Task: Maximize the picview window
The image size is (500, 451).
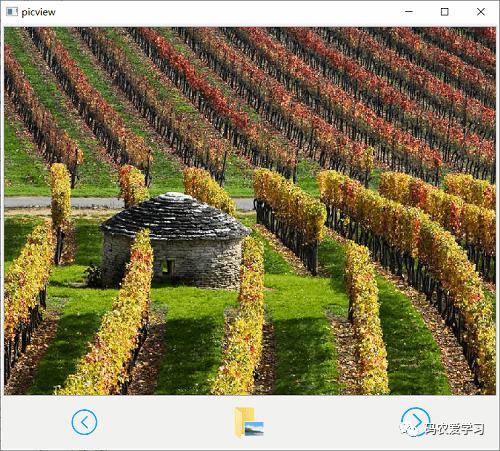Action: (x=444, y=12)
